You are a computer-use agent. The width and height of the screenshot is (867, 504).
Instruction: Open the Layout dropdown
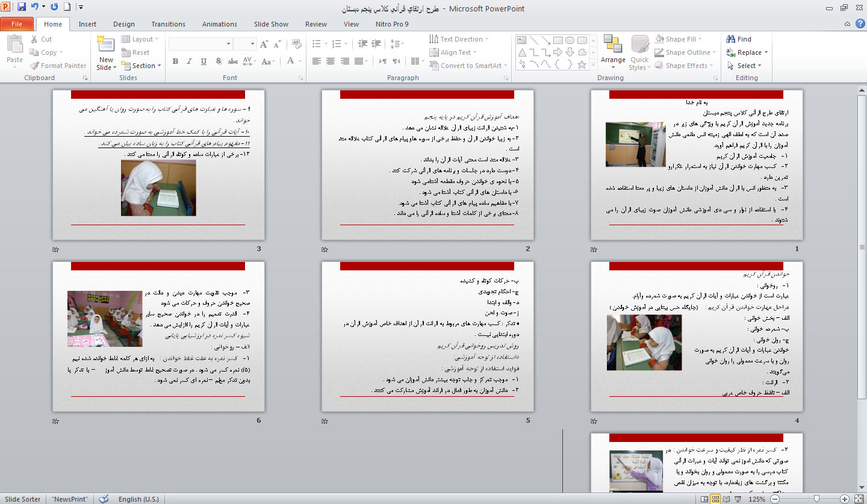(140, 39)
